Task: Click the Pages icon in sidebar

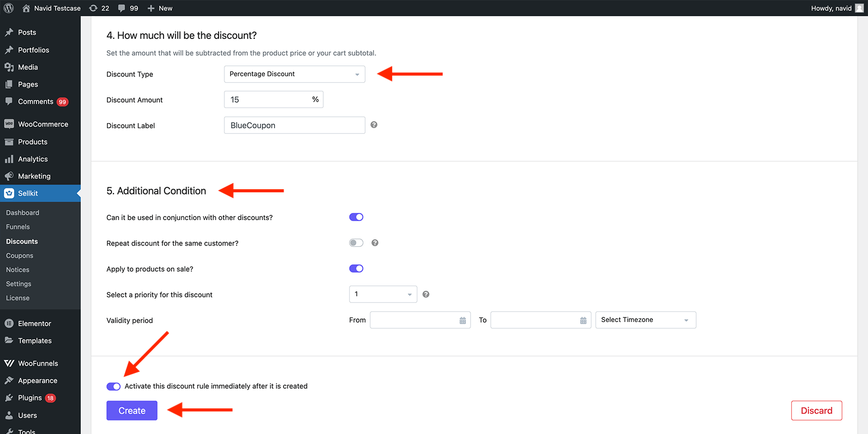Action: click(9, 84)
